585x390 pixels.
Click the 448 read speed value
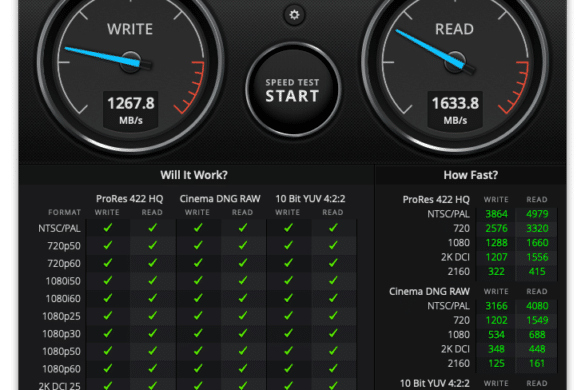click(x=537, y=349)
